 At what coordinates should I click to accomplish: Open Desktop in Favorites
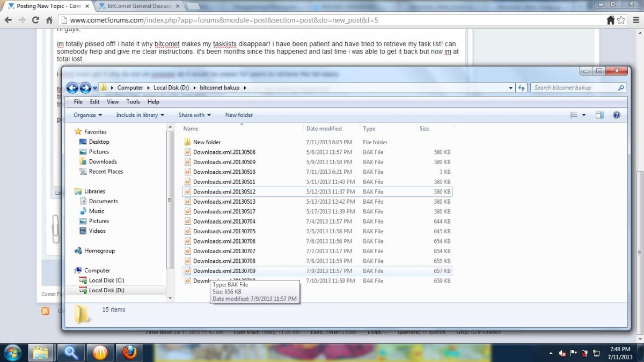99,142
